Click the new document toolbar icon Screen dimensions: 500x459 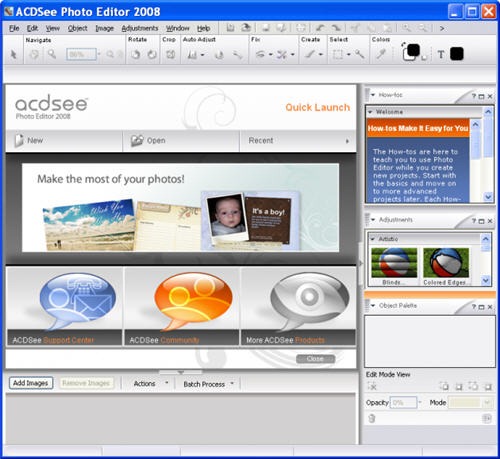pos(230,28)
